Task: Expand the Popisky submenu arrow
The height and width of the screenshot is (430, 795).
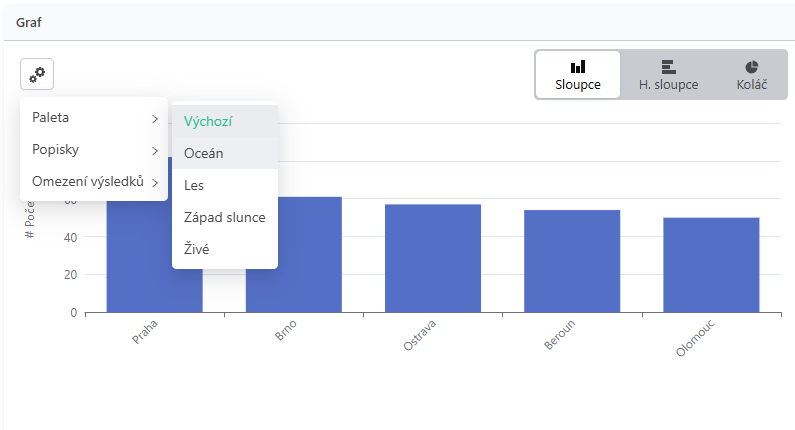Action: tap(155, 151)
